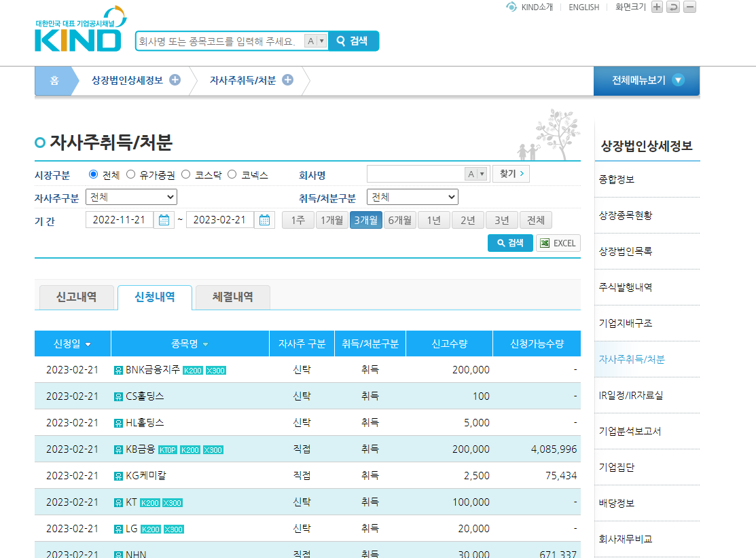Click start date field 2022-11-21
756x558 pixels.
119,220
